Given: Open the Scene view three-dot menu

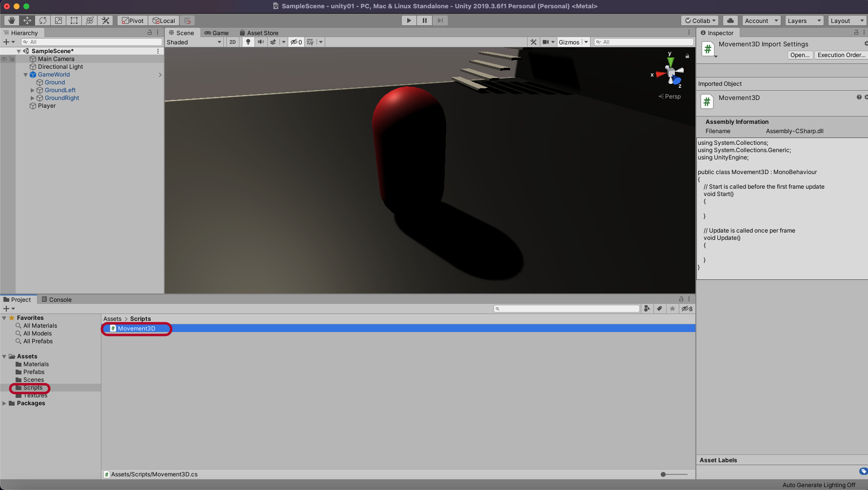Looking at the screenshot, I should click(x=689, y=32).
